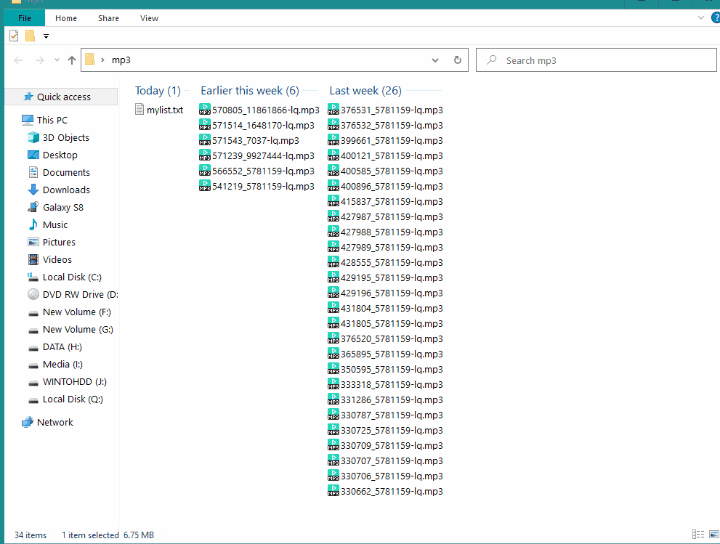Screen dimensions: 720x544
Task: Select 415837_5781159-lq.mp3 file
Action: click(x=385, y=202)
